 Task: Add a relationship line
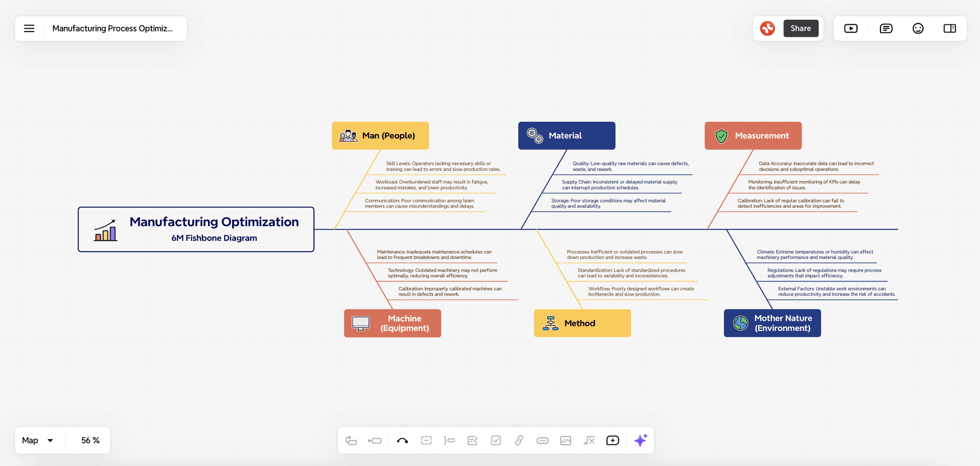click(x=402, y=440)
